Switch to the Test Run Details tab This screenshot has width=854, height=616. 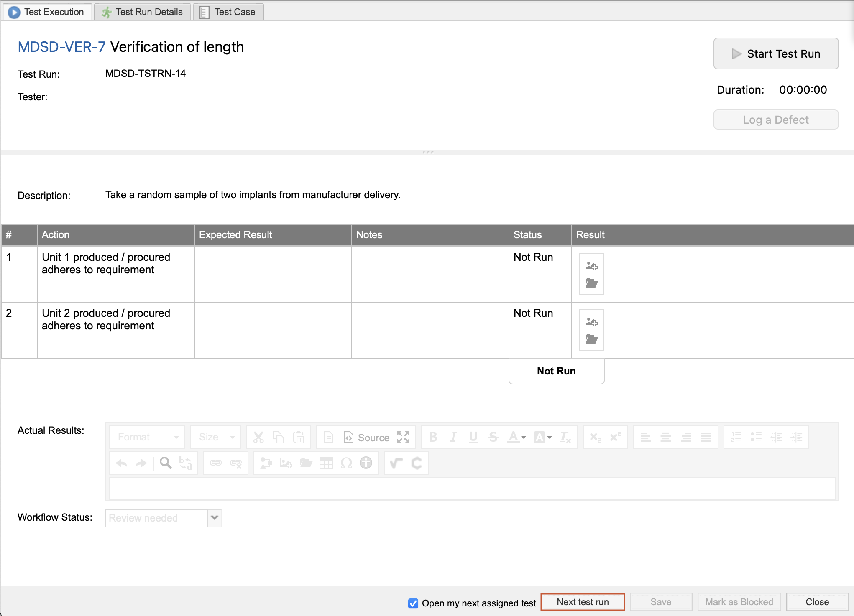[x=143, y=12]
